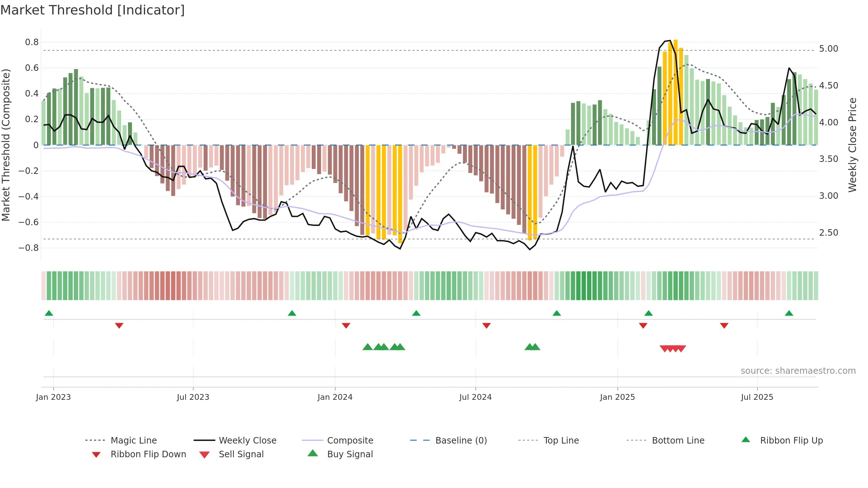Toggle Ribbon Flip Down legend entry
Image resolution: width=868 pixels, height=488 pixels.
click(x=139, y=454)
